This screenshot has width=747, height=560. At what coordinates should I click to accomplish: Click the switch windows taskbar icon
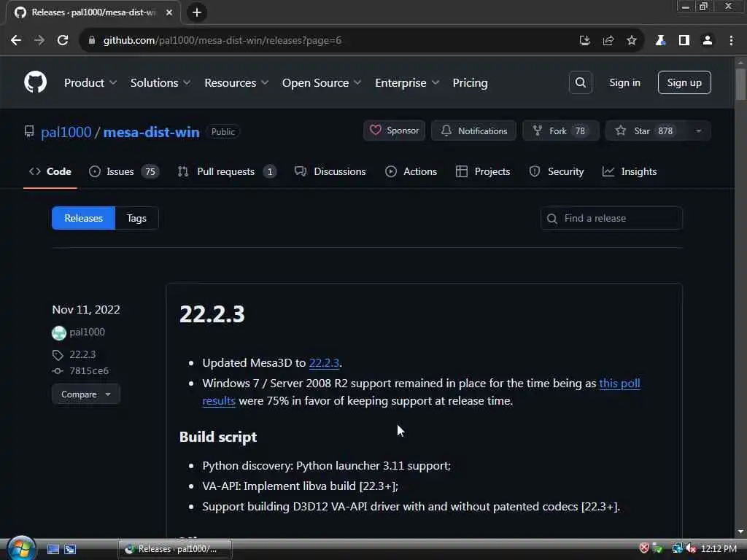tap(70, 550)
